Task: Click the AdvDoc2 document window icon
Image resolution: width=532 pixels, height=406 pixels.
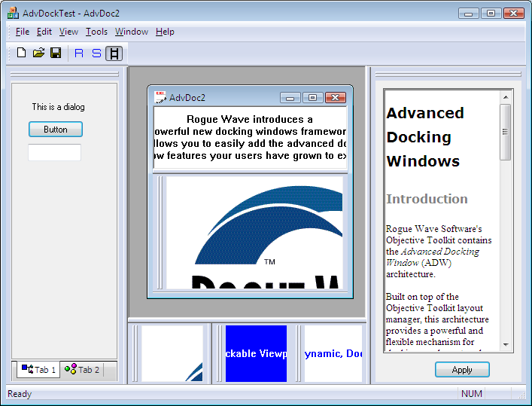Action: pos(160,97)
